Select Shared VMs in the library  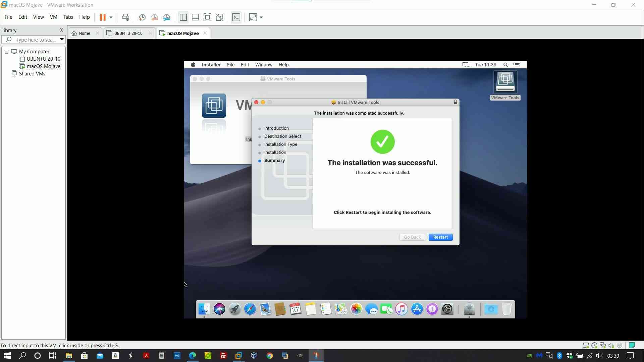[32, 73]
